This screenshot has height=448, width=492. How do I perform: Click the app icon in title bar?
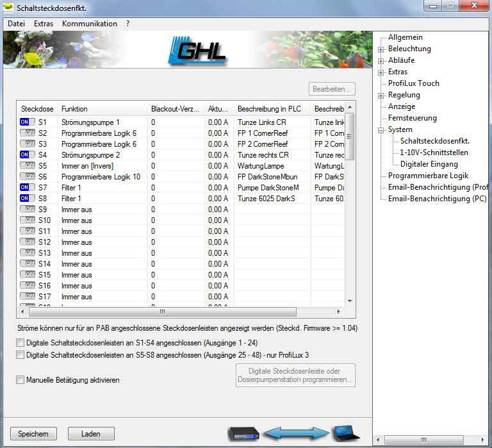pyautogui.click(x=8, y=8)
